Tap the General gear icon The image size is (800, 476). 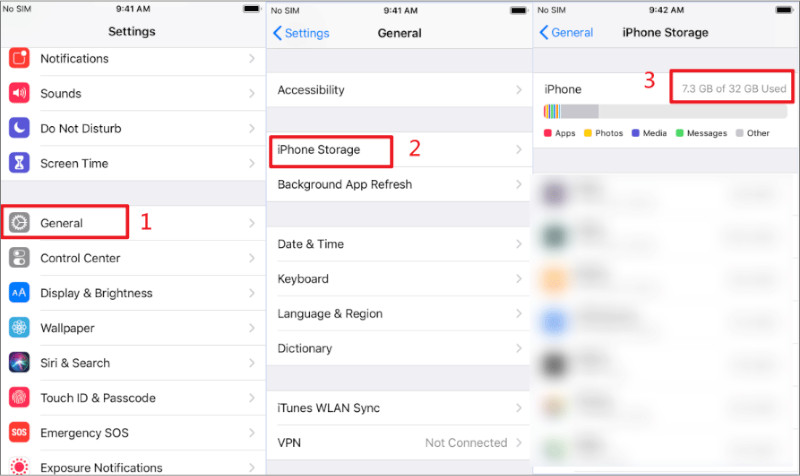[x=20, y=223]
